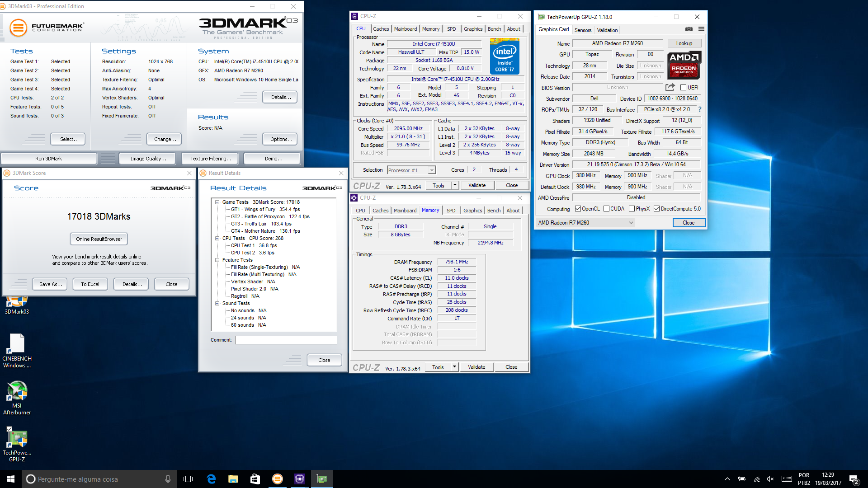Image resolution: width=868 pixels, height=488 pixels.
Task: Toggle the DirectCompute 5.0 checkbox
Action: [x=656, y=209]
